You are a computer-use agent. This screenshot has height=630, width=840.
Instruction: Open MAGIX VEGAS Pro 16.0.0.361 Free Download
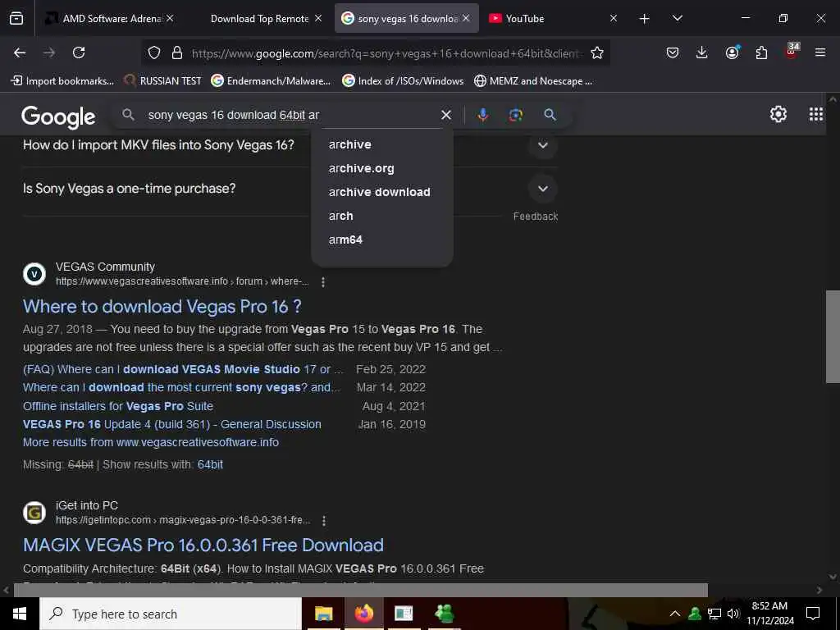click(x=203, y=545)
